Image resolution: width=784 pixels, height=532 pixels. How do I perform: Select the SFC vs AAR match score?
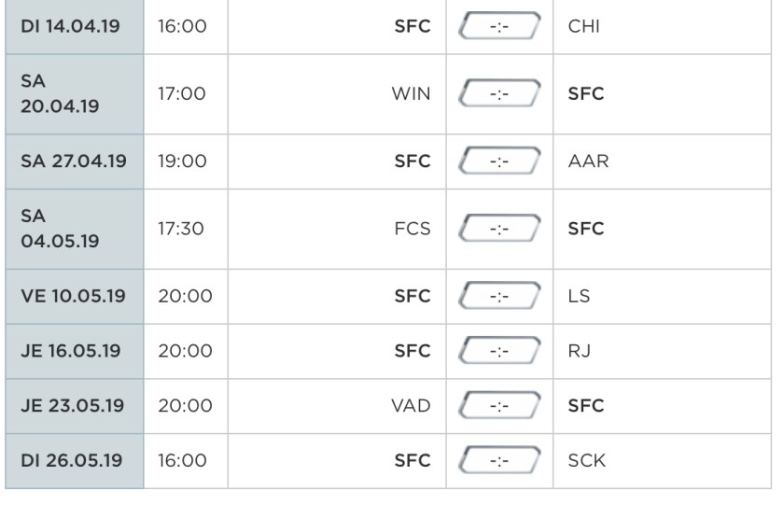pyautogui.click(x=499, y=161)
